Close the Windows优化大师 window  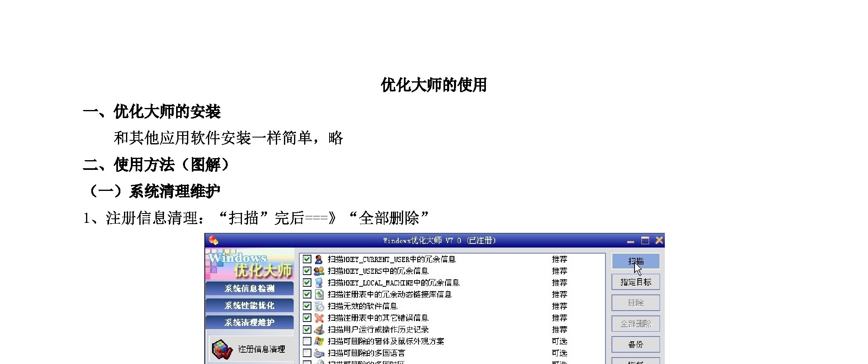pos(659,241)
